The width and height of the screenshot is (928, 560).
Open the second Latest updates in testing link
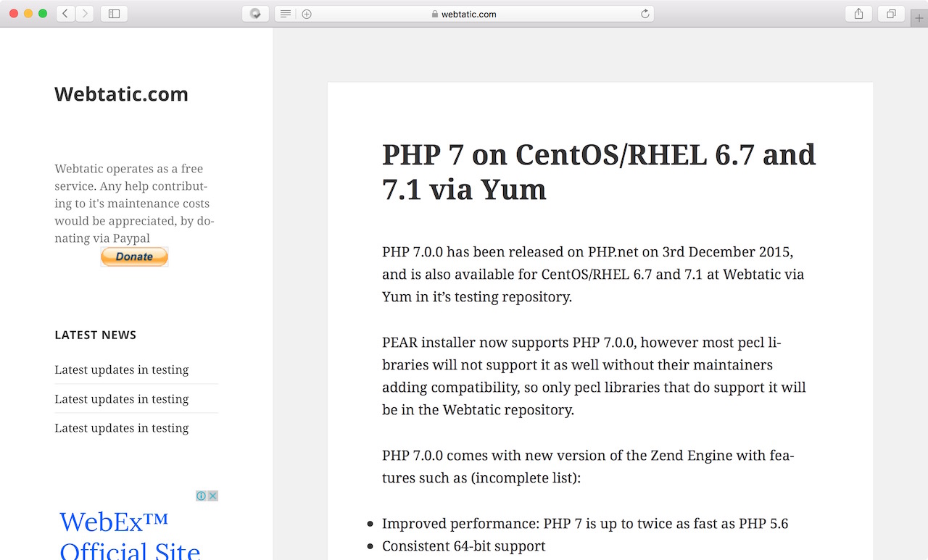click(x=122, y=398)
